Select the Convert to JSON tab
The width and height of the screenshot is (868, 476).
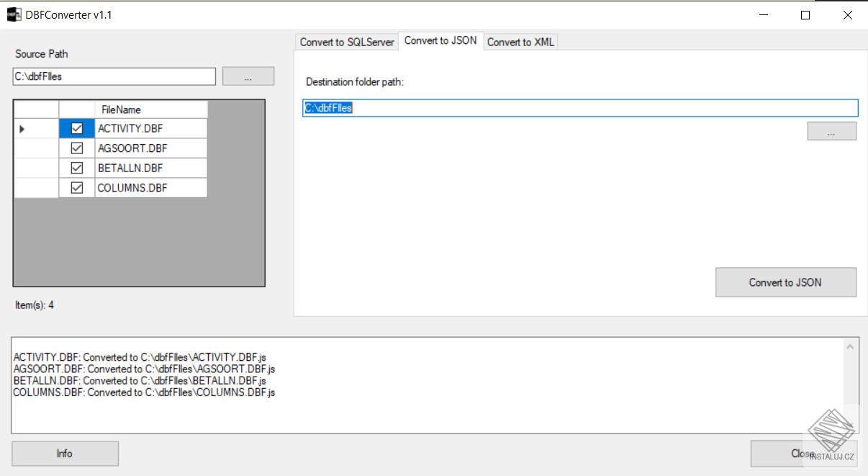coord(441,41)
